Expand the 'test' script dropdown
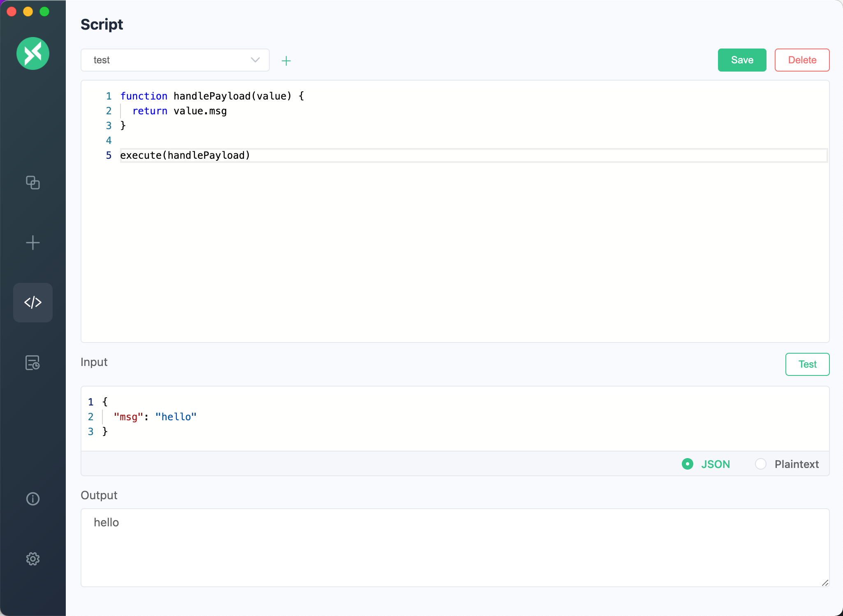This screenshot has height=616, width=843. pos(175,60)
